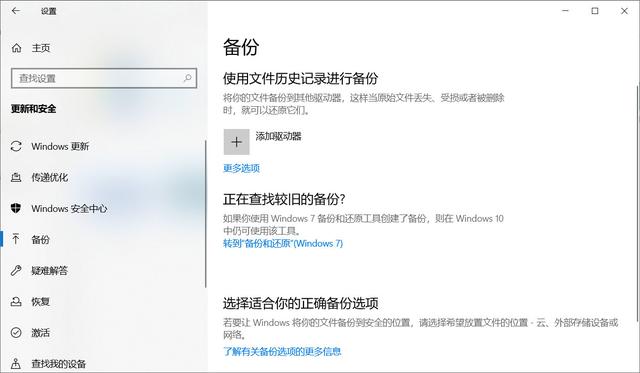The height and width of the screenshot is (373, 640).
Task: Click the back arrow in Settings title bar
Action: (16, 11)
